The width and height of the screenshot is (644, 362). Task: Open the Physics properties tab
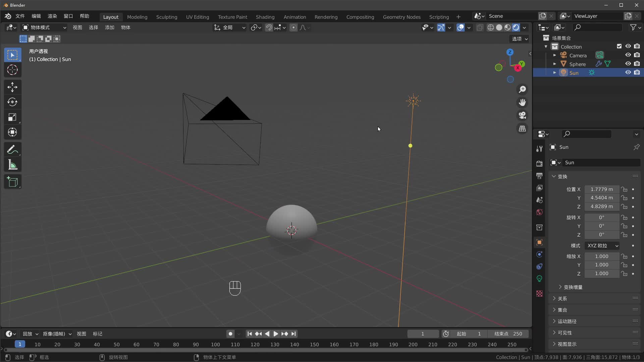pos(539,254)
